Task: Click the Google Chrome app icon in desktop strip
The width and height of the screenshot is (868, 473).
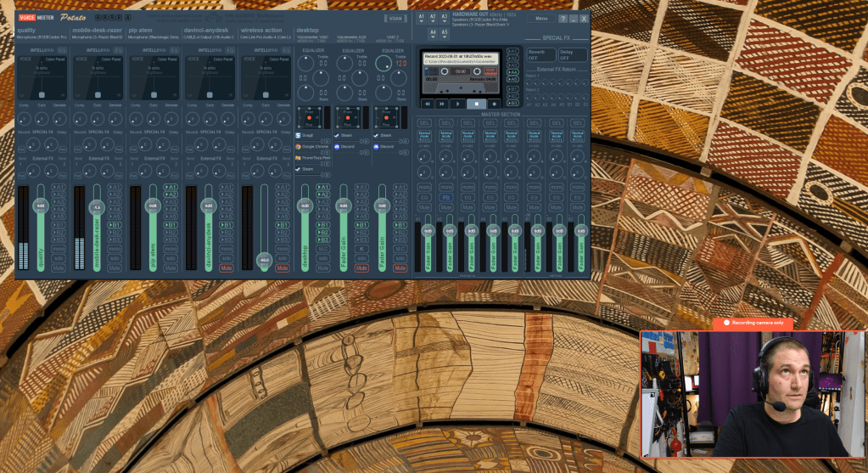Action: [299, 147]
